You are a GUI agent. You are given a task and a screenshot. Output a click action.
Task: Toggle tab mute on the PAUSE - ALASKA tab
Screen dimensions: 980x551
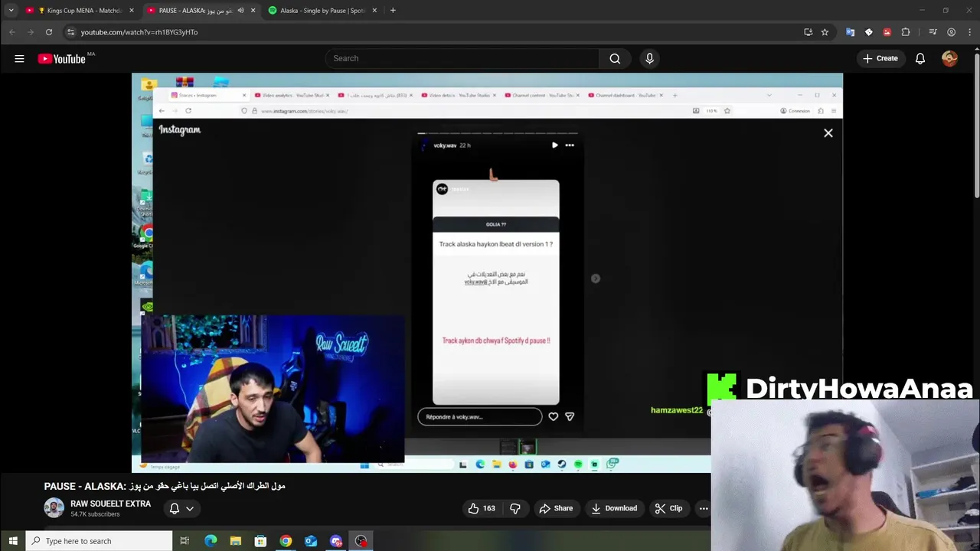coord(240,11)
